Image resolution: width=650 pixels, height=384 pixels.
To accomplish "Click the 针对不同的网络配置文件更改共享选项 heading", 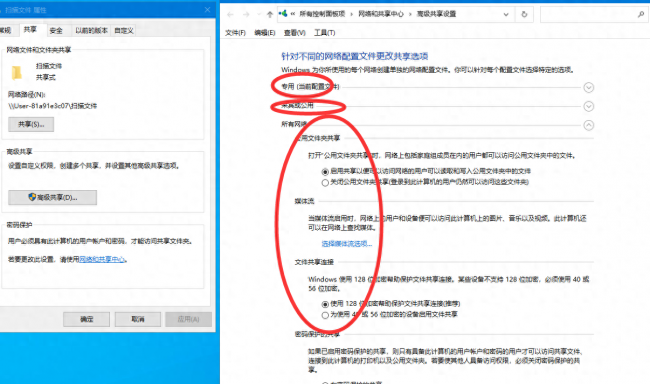I will 355,56.
